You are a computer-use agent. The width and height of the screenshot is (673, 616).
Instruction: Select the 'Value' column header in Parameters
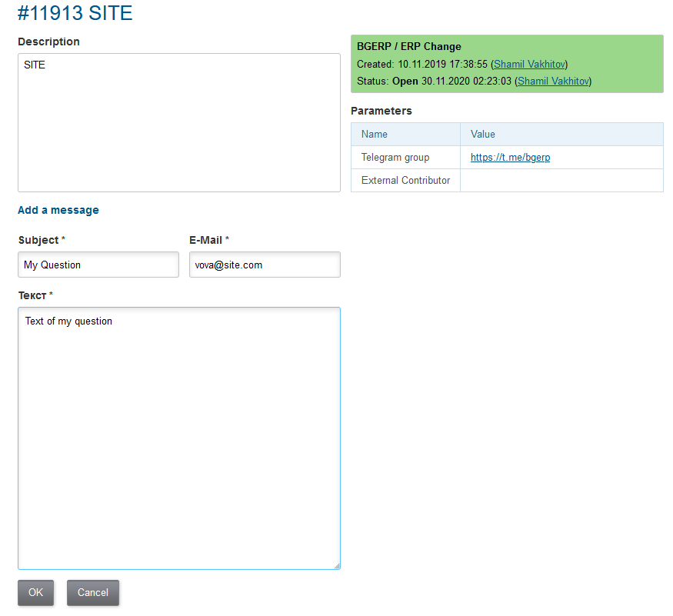pyautogui.click(x=483, y=135)
